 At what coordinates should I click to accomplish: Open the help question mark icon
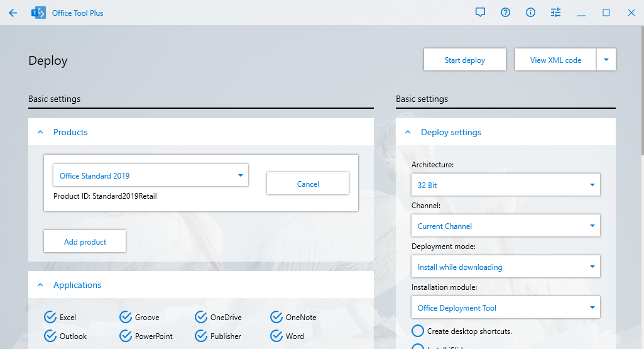tap(505, 13)
